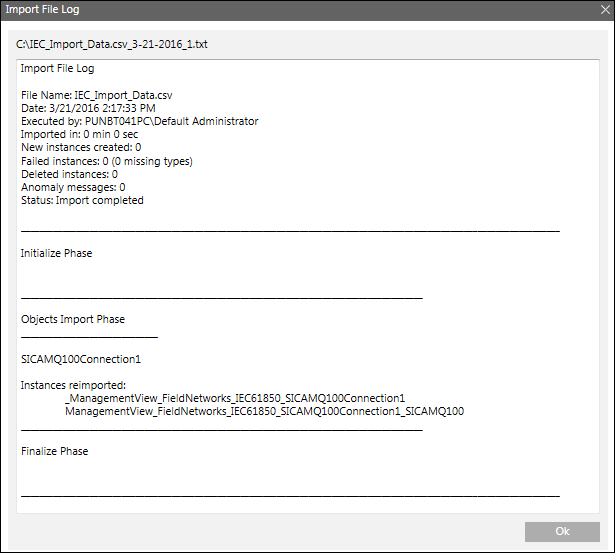615x553 pixels.
Task: Click the Objects Import Phase heading
Action: [73, 319]
